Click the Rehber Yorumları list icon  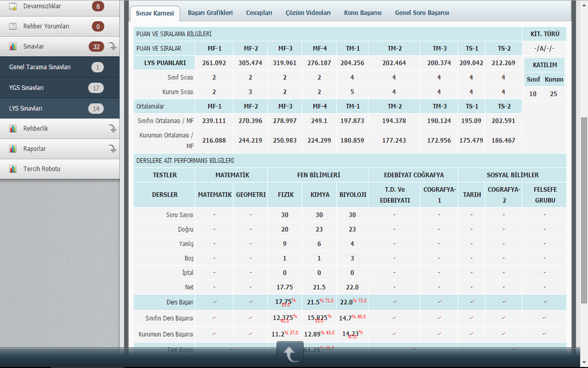tap(13, 26)
